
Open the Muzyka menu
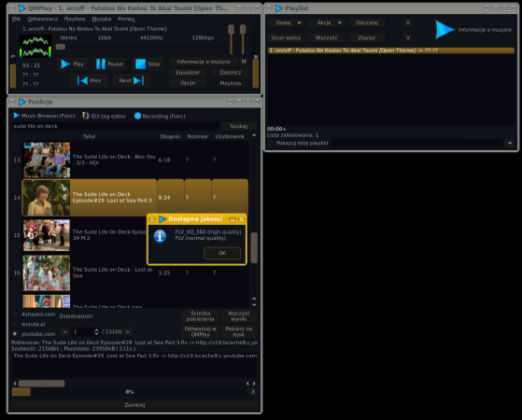(x=102, y=19)
